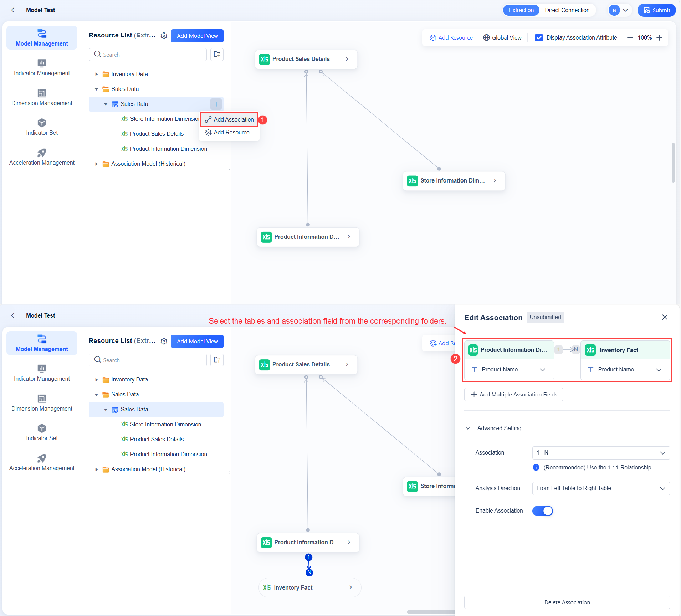This screenshot has width=681, height=616.
Task: Click the new folder icon beside top Search box
Action: [217, 54]
